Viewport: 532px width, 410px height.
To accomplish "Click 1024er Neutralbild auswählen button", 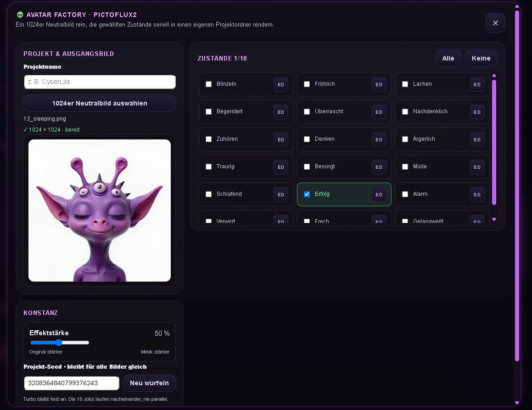I will click(x=100, y=103).
